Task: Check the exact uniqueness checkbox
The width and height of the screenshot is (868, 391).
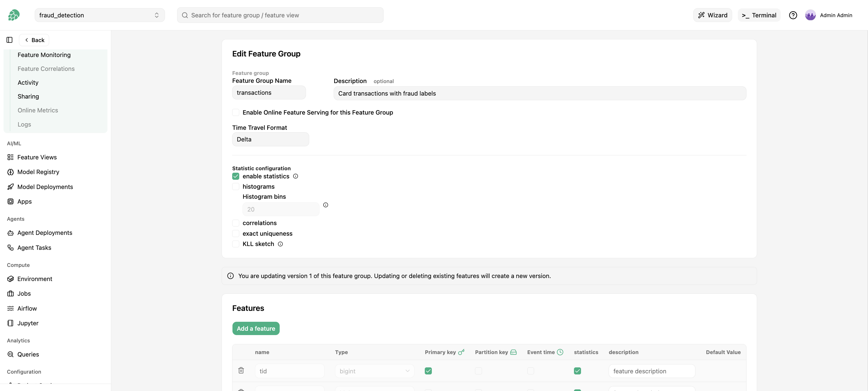Action: [x=236, y=234]
